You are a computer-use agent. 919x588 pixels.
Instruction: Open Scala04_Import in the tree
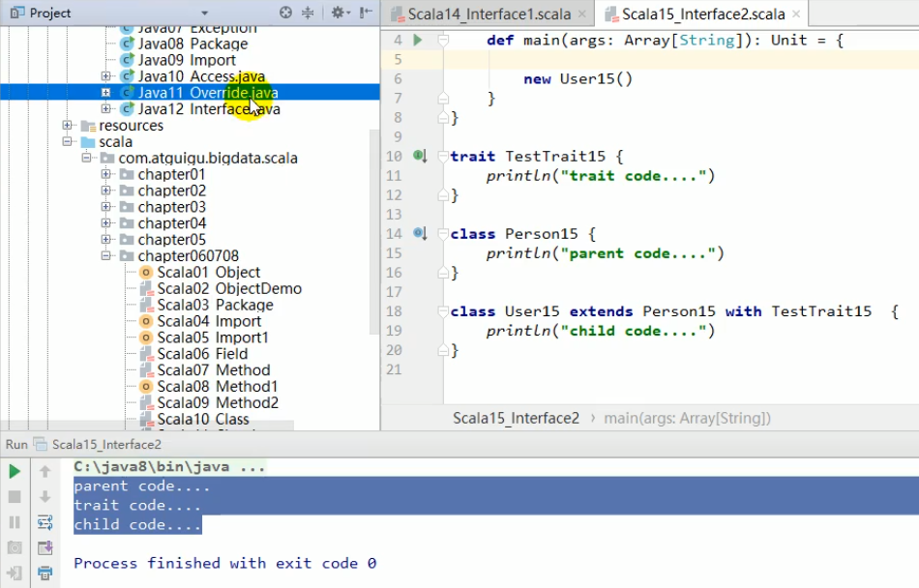coord(209,321)
